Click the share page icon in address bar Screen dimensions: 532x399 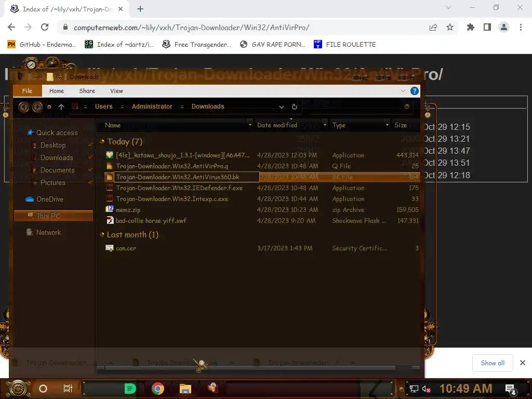coord(433,28)
